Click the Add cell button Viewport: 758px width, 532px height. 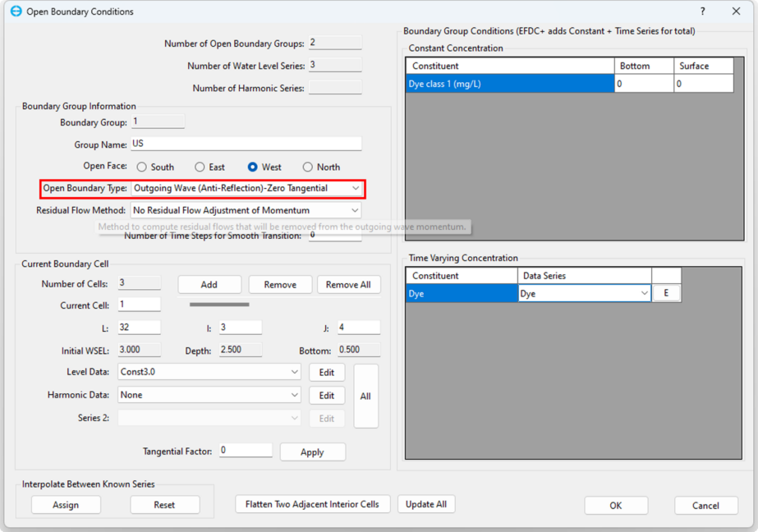pyautogui.click(x=209, y=284)
